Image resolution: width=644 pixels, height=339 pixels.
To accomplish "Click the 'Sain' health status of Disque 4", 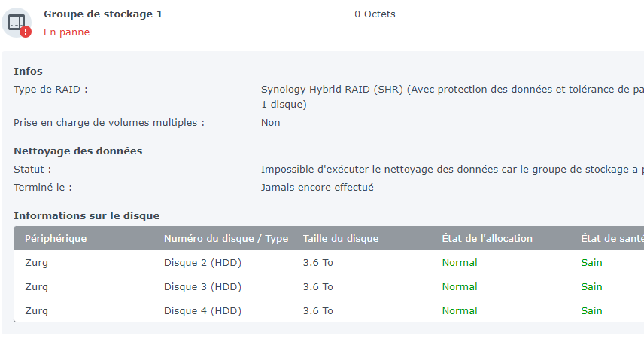I will 591,310.
